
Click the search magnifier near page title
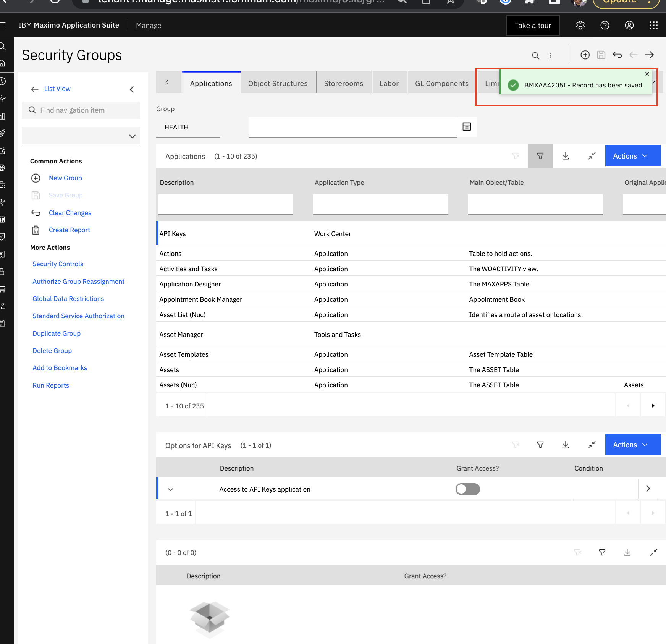[x=535, y=56]
